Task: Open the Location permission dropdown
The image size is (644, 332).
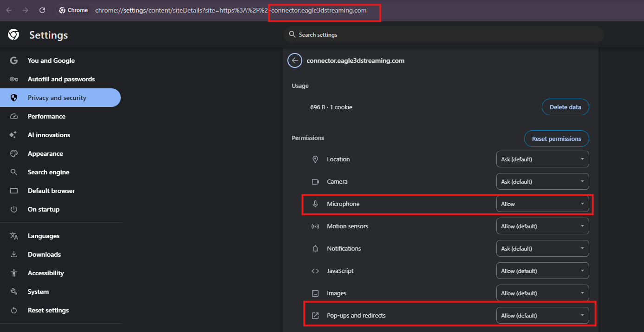Action: click(542, 159)
